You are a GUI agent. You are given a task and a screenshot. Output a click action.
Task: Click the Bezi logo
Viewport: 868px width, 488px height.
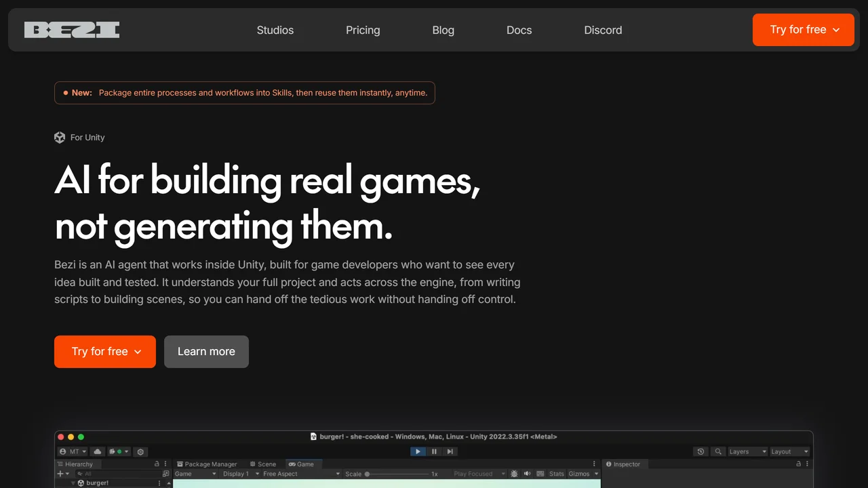tap(72, 30)
